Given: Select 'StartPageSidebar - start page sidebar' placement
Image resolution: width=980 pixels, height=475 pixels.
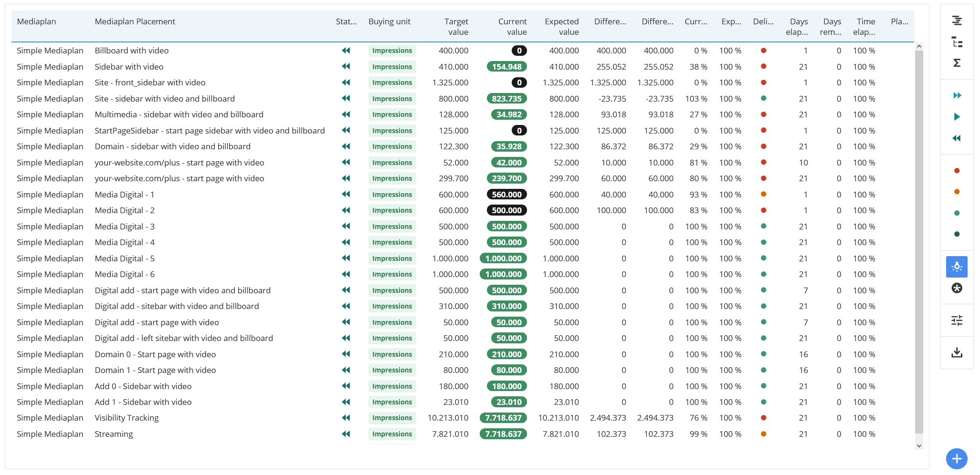Looking at the screenshot, I should pos(210,131).
